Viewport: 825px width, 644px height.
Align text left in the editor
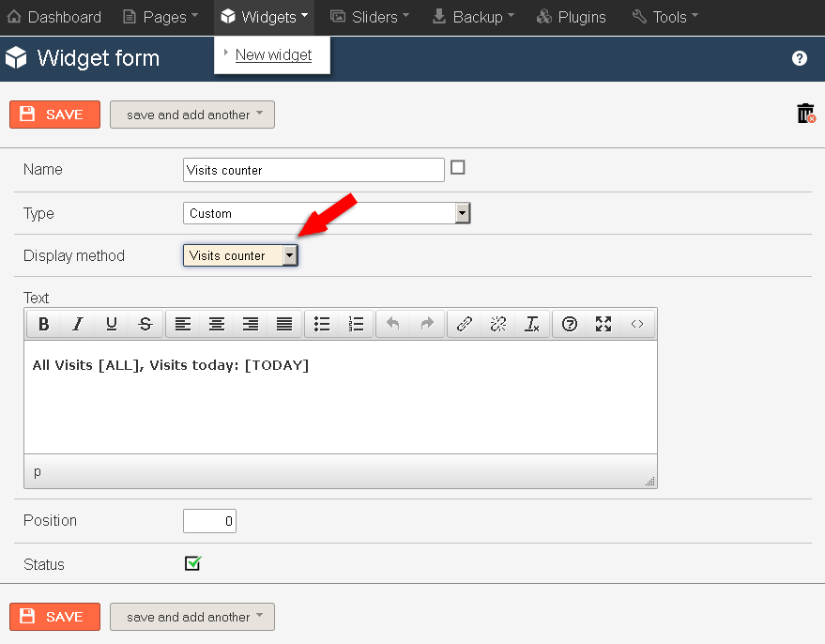(183, 324)
